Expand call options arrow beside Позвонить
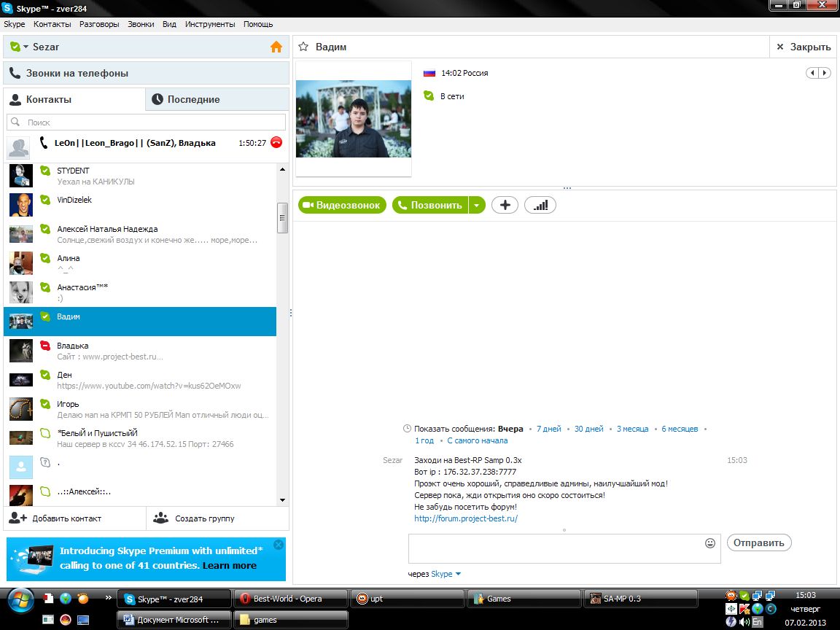 [x=477, y=205]
